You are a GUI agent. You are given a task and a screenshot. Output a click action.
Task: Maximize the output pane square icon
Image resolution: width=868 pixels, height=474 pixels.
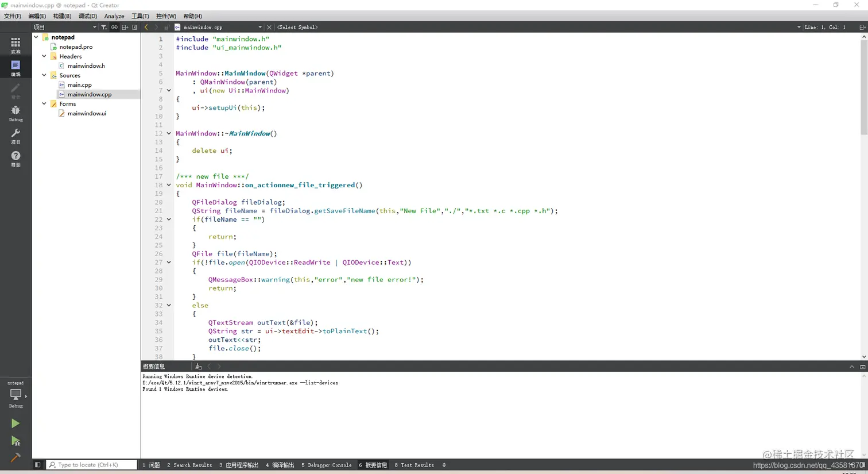coord(862,367)
